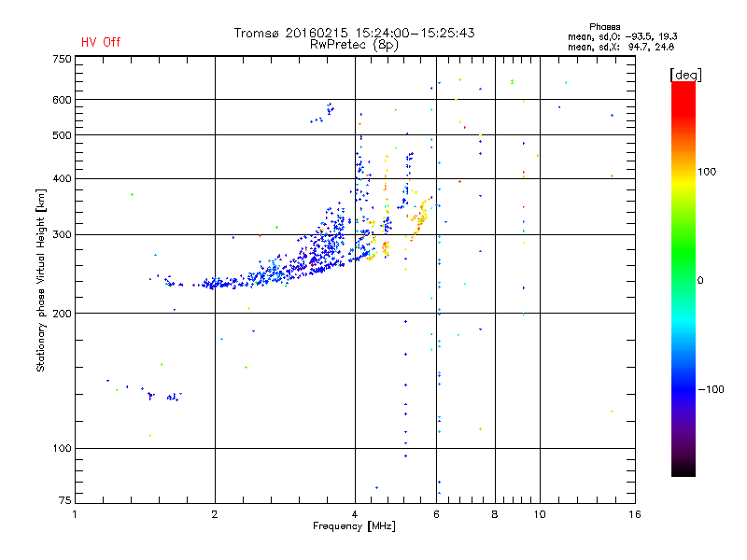747x560 pixels.
Task: Click the y-axis tick label '600'
Action: (62, 100)
